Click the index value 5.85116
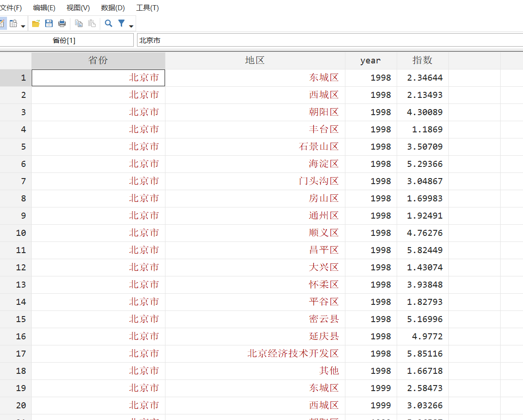Viewport: 523px width, 420px height. pyautogui.click(x=423, y=354)
